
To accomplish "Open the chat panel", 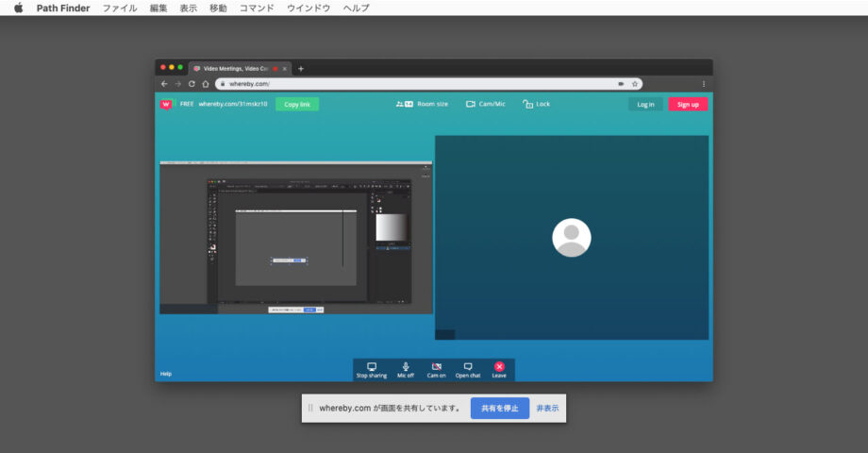I will click(468, 371).
